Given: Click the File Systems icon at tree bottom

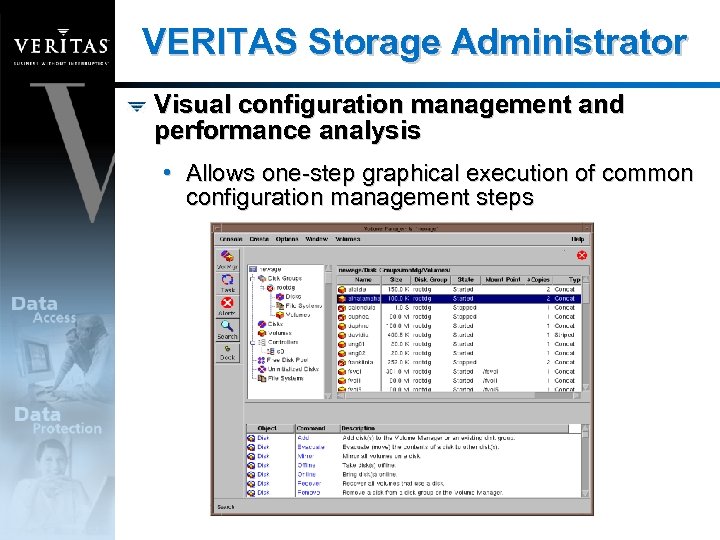Looking at the screenshot, I should [262, 378].
